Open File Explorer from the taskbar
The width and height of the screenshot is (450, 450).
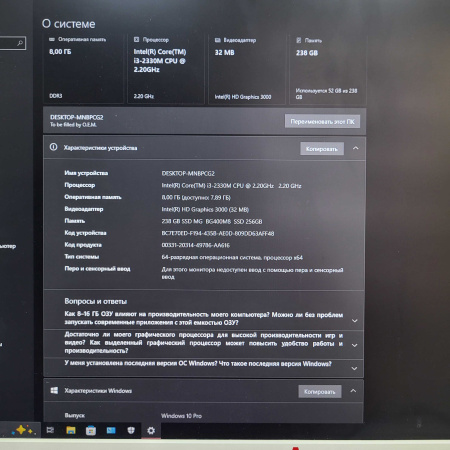coord(71,430)
